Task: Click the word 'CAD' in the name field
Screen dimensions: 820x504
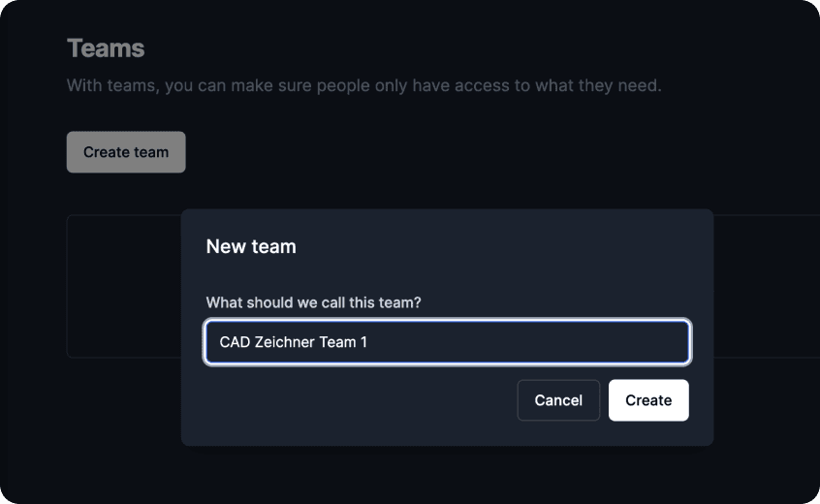Action: point(235,342)
